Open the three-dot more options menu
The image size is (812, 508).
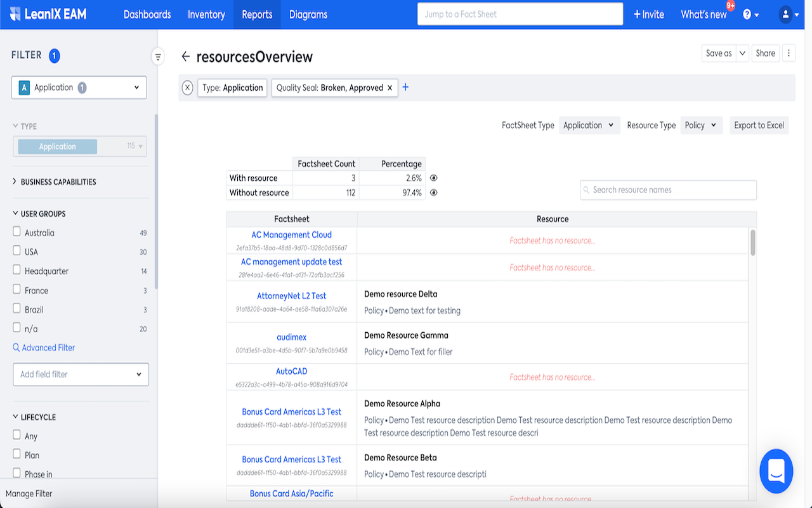789,53
